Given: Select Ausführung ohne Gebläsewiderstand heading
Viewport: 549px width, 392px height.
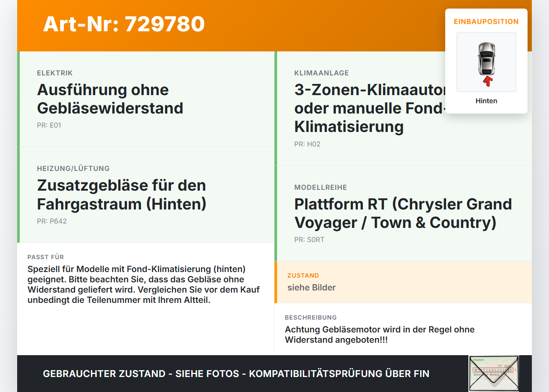Looking at the screenshot, I should [110, 99].
